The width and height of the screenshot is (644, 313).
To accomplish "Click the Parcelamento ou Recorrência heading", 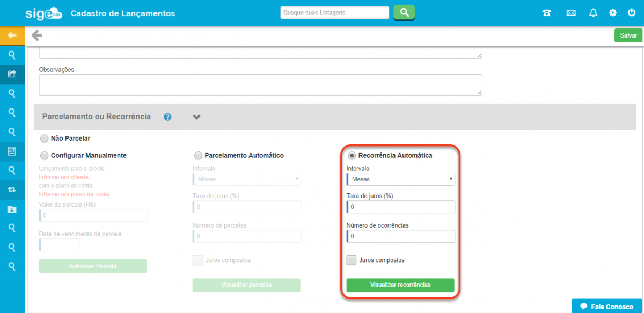I will (x=96, y=117).
